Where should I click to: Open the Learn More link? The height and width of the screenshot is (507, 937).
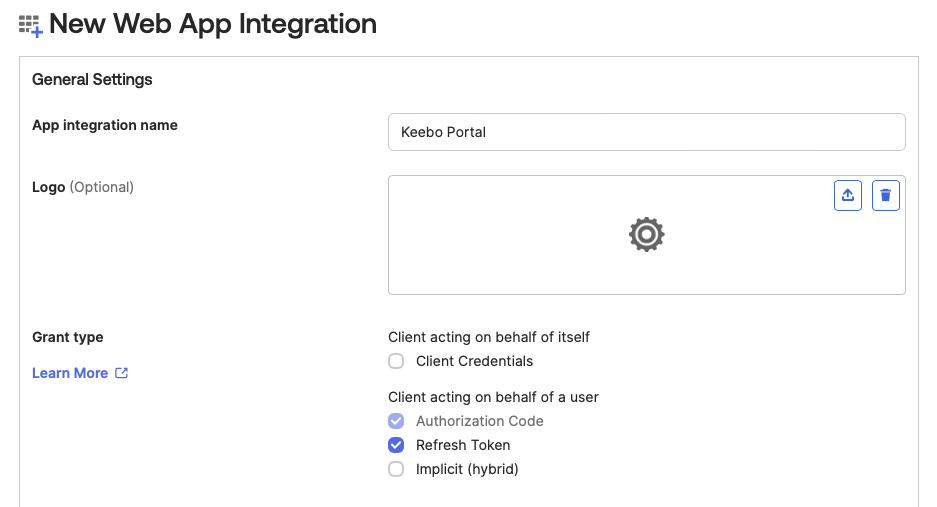(x=70, y=373)
